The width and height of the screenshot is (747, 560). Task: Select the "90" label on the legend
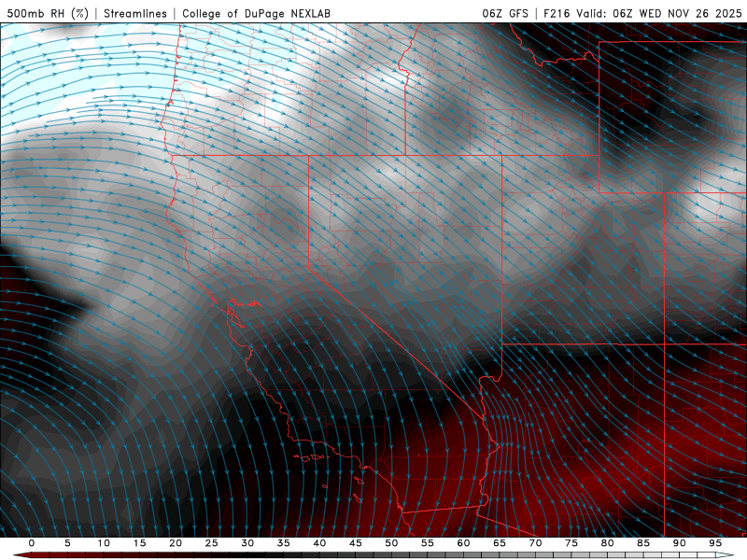point(679,543)
